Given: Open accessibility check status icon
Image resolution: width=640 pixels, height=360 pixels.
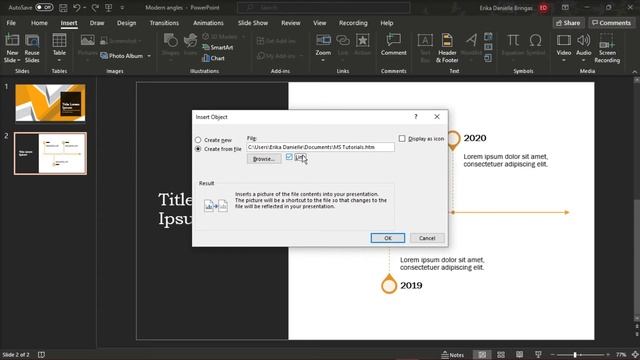Looking at the screenshot, I should (x=41, y=355).
